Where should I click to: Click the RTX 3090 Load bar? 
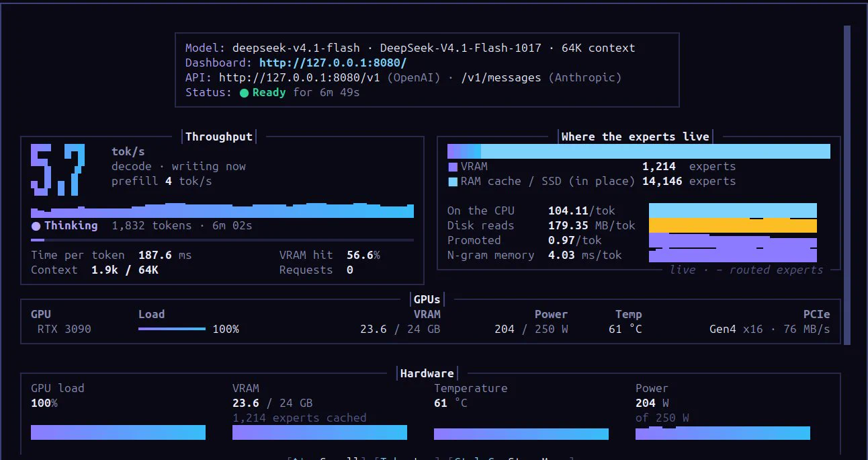point(172,329)
